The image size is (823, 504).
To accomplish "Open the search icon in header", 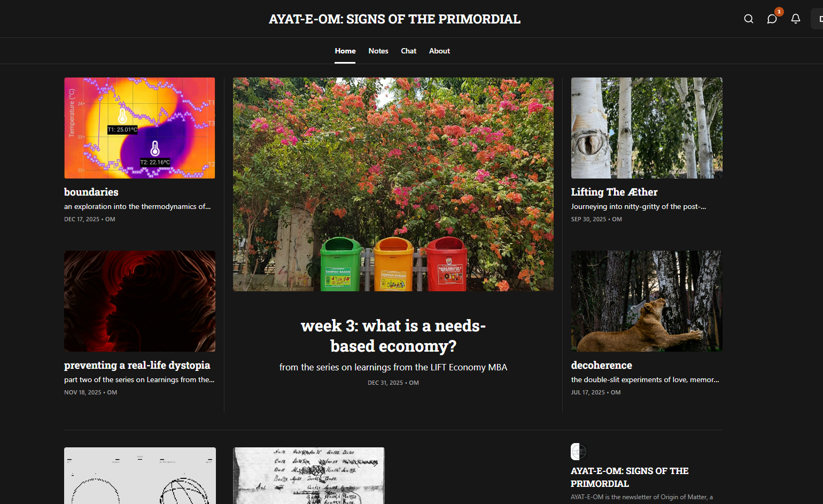I will coord(748,19).
